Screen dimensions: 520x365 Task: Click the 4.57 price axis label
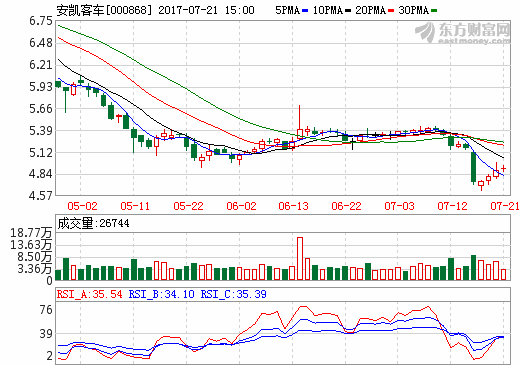[x=41, y=196]
